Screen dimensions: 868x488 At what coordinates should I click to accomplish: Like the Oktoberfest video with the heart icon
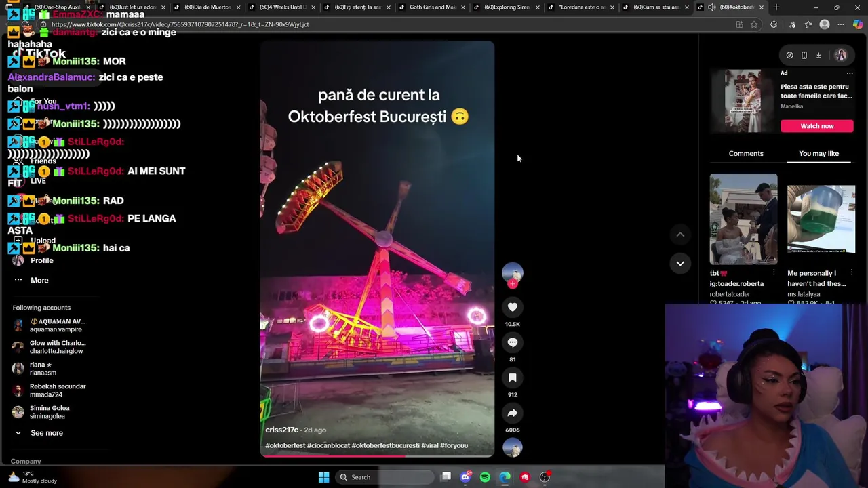click(513, 307)
